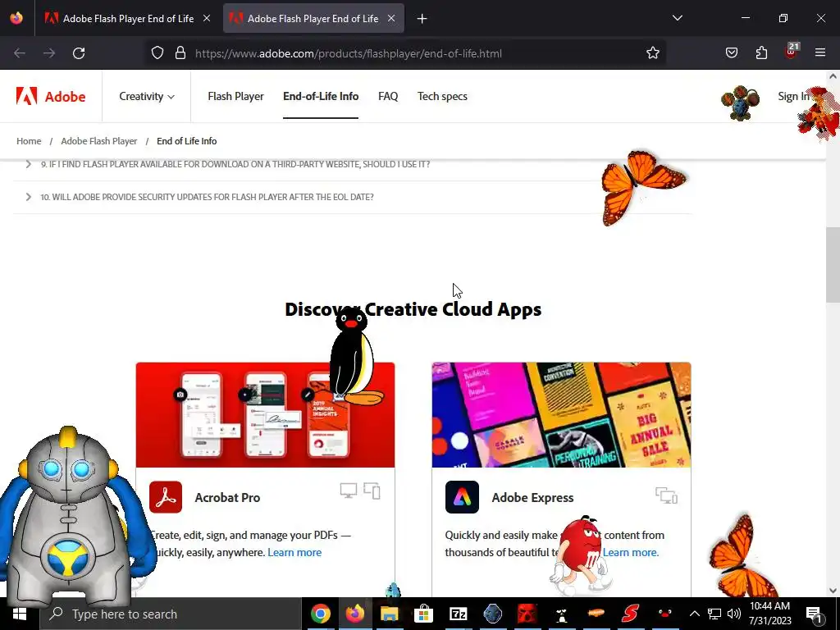Image resolution: width=840 pixels, height=630 pixels.
Task: Click Learn more under Adobe Express
Action: coord(631,552)
